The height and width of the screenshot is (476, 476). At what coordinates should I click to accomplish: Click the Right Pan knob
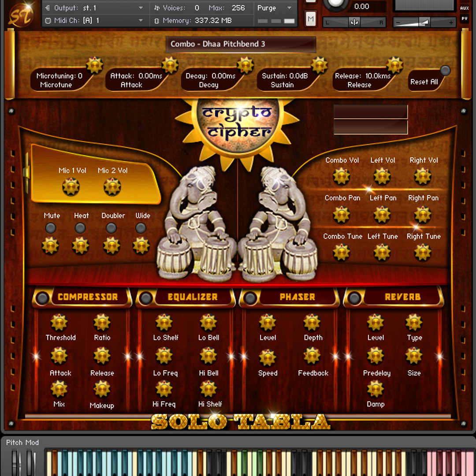pyautogui.click(x=423, y=215)
